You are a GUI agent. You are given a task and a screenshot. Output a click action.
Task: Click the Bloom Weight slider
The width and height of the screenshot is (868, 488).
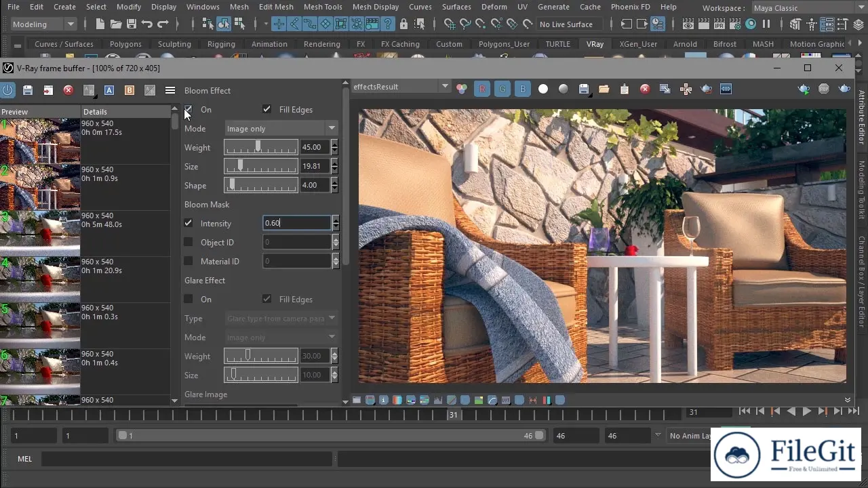(261, 147)
